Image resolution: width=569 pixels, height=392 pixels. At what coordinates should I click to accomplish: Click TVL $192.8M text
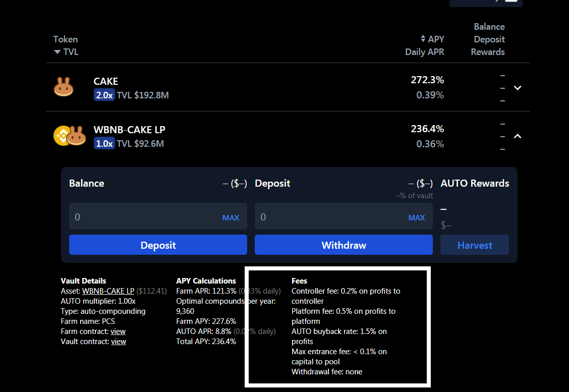[143, 95]
